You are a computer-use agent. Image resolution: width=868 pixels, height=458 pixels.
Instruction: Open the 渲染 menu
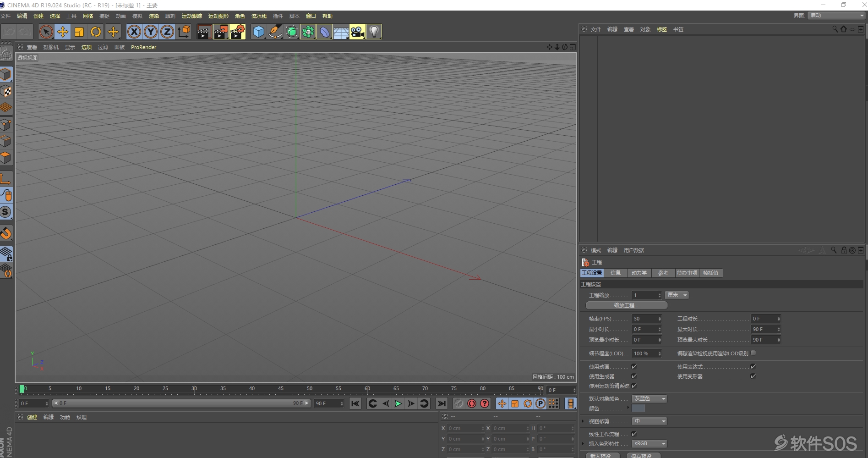tap(154, 16)
